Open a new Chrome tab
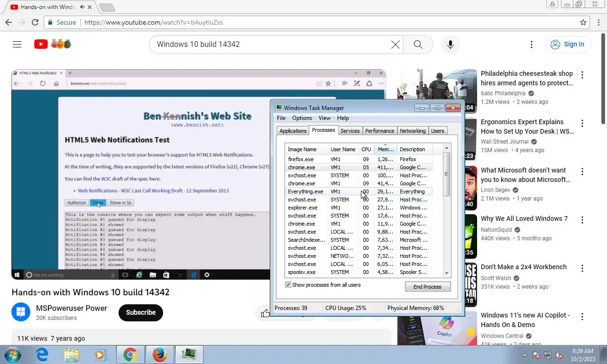Image resolution: width=607 pixels, height=364 pixels. [107, 7]
